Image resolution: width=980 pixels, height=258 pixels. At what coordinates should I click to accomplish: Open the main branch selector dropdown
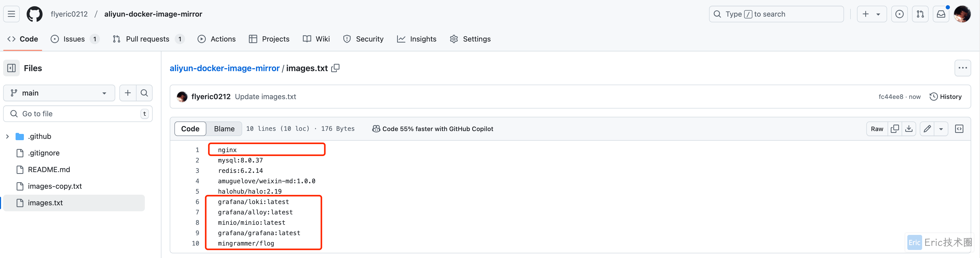pyautogui.click(x=59, y=93)
